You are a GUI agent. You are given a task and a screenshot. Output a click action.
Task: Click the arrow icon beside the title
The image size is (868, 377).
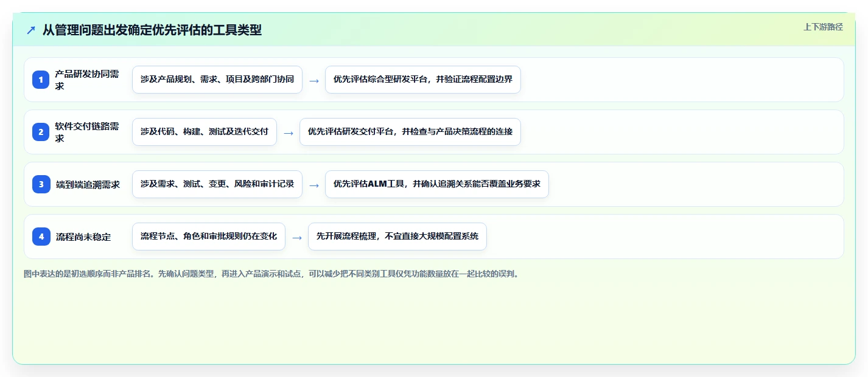tap(31, 30)
